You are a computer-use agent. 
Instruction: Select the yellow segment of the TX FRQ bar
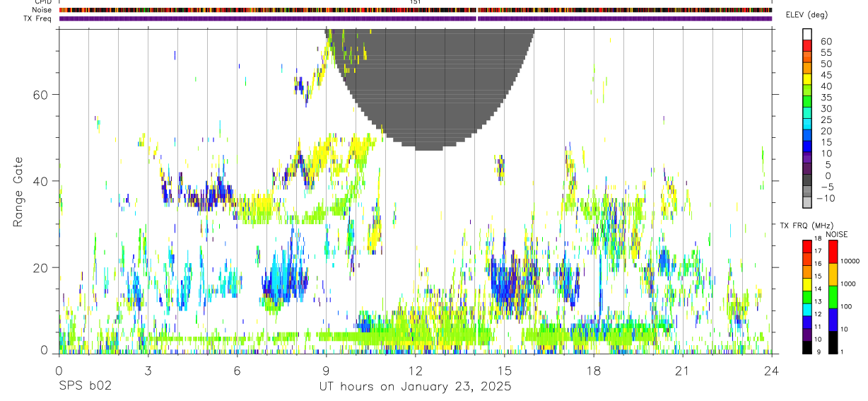click(x=807, y=284)
